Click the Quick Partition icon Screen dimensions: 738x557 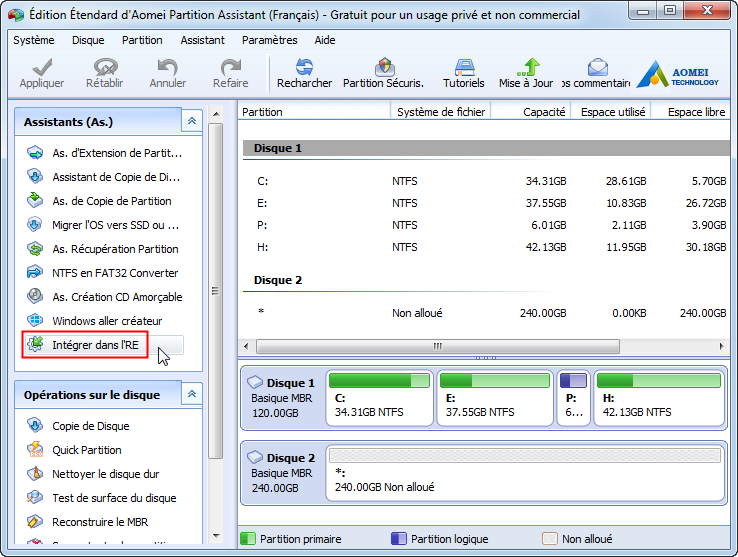point(35,450)
